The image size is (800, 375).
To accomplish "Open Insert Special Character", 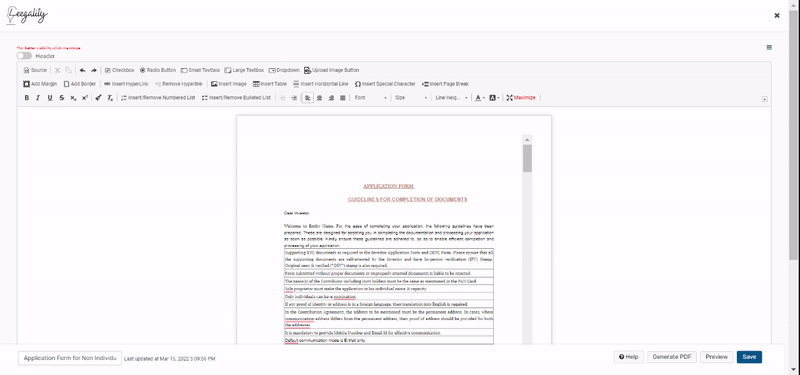I will (385, 84).
